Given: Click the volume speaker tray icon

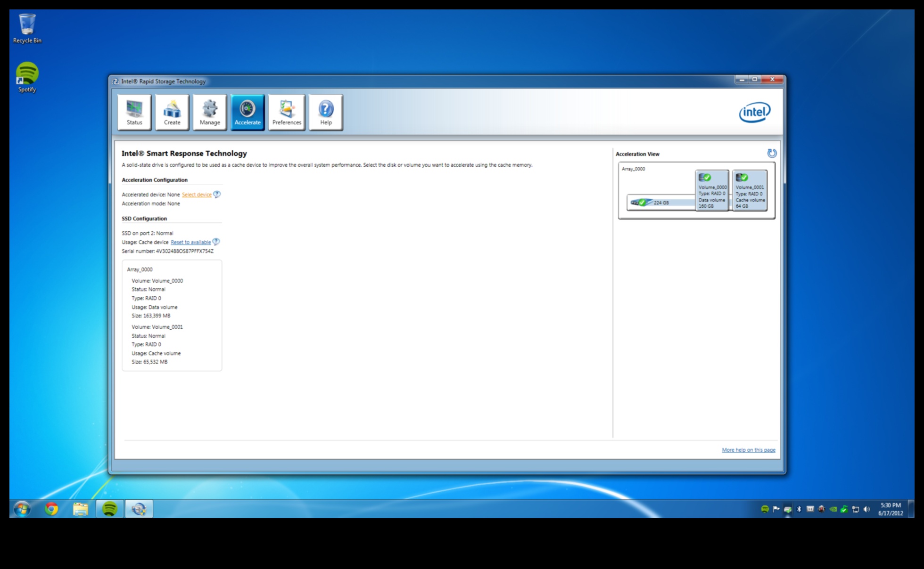Looking at the screenshot, I should pyautogui.click(x=866, y=509).
